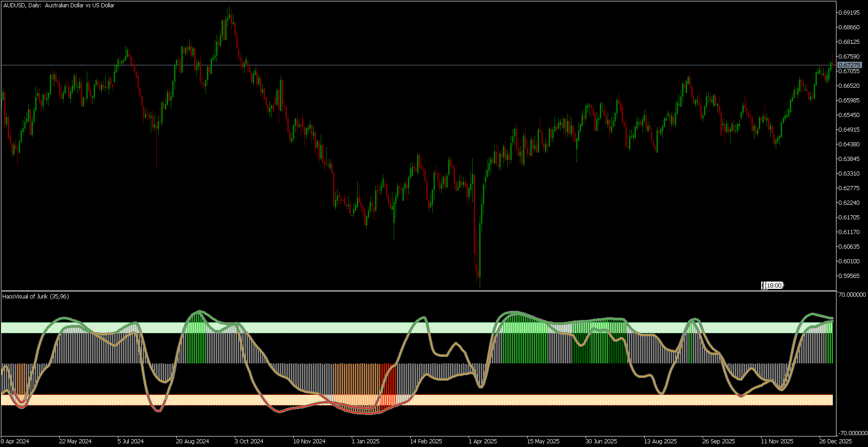Select the 1 Apr 2025 date label
The height and width of the screenshot is (447, 868).
(x=483, y=442)
